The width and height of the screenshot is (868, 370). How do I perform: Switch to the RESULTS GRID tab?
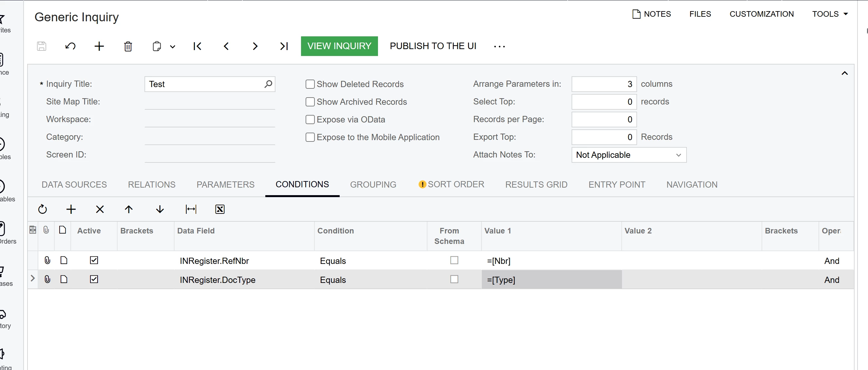point(536,185)
